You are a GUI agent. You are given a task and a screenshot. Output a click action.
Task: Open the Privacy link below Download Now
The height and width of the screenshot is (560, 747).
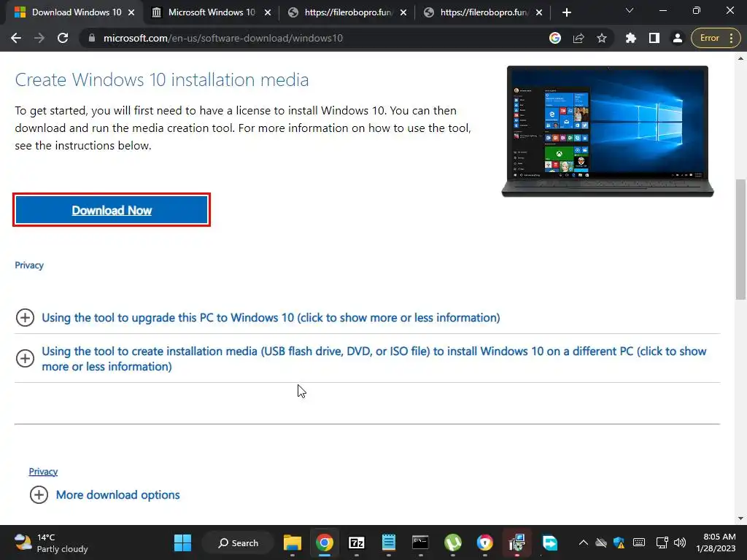pos(29,265)
